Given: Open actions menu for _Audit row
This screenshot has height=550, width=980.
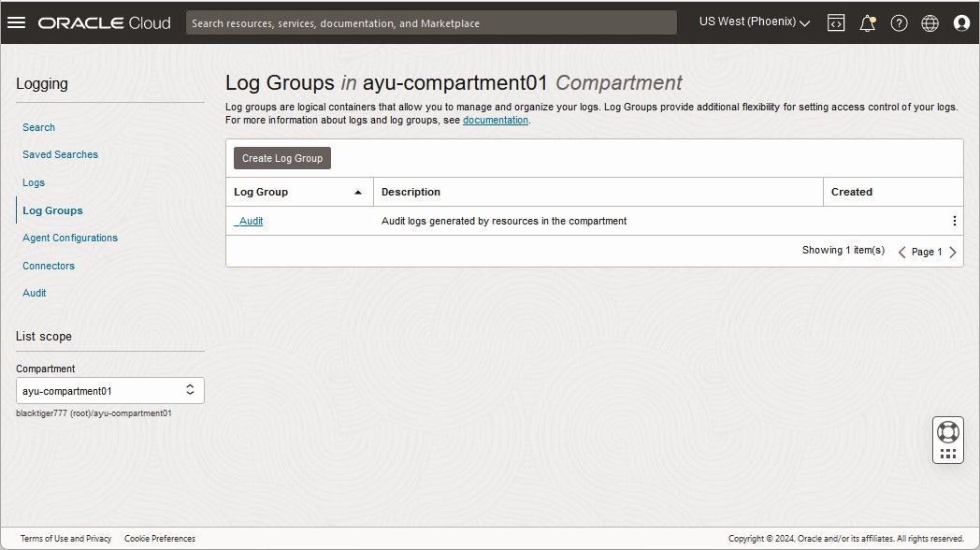Looking at the screenshot, I should 954,221.
